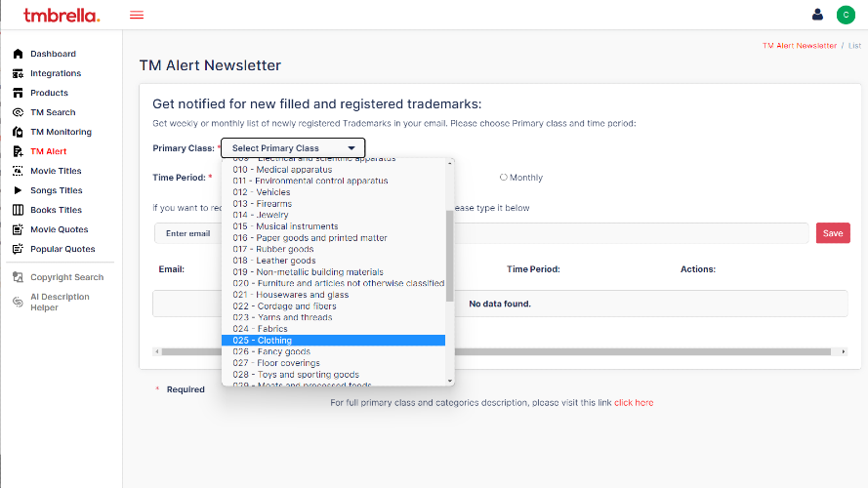Click the Movie Titles film icon

tap(18, 171)
